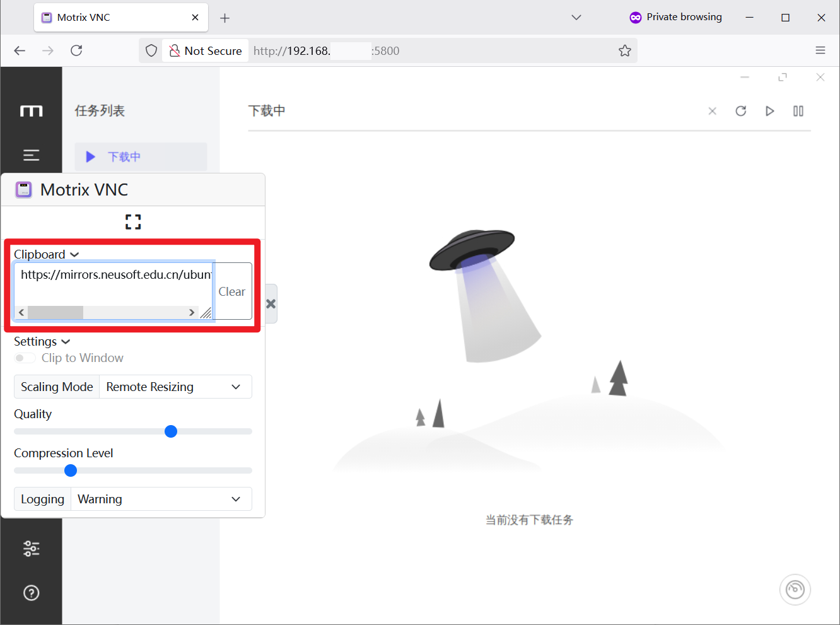Select the 下载中 task list item
840x625 pixels.
pos(141,156)
